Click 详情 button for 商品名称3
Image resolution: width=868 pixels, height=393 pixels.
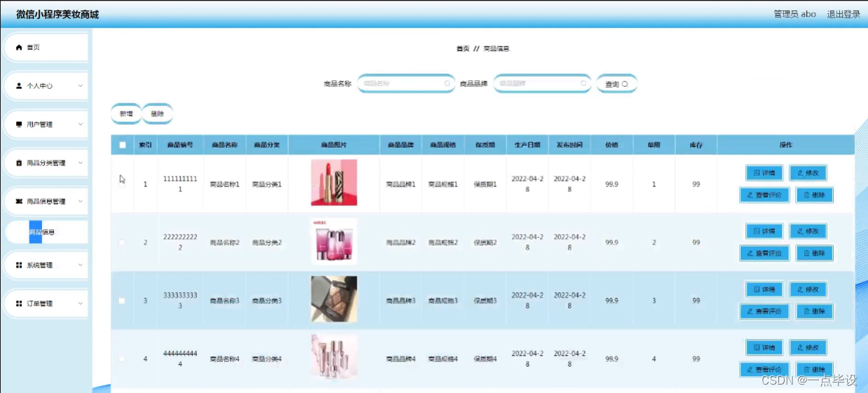(x=764, y=289)
